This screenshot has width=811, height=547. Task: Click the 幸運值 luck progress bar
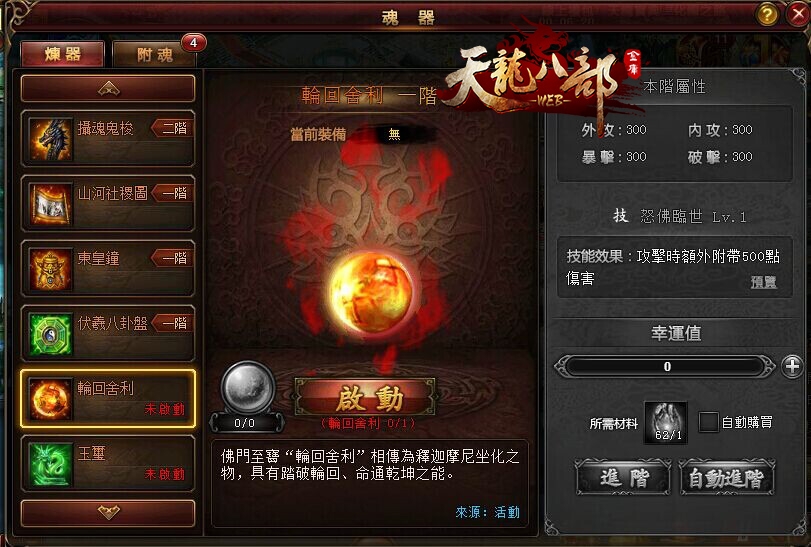[665, 367]
